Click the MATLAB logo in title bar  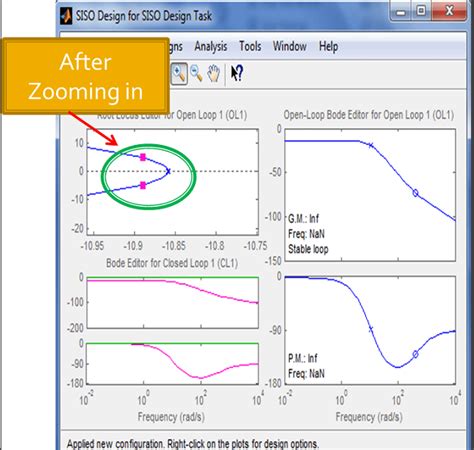point(66,16)
